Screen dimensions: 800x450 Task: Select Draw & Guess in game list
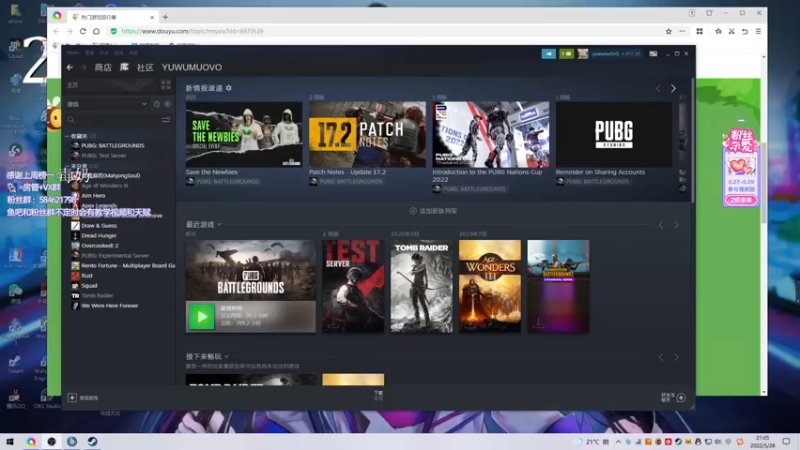pos(99,226)
